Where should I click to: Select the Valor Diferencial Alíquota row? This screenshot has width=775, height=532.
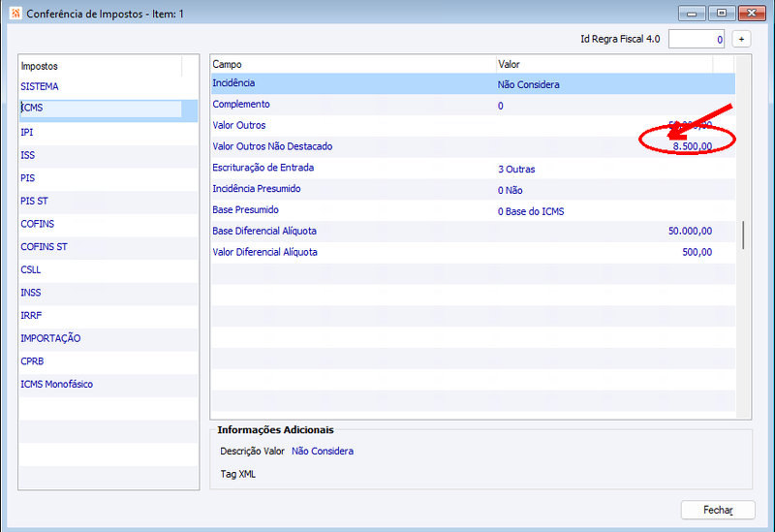(x=473, y=253)
